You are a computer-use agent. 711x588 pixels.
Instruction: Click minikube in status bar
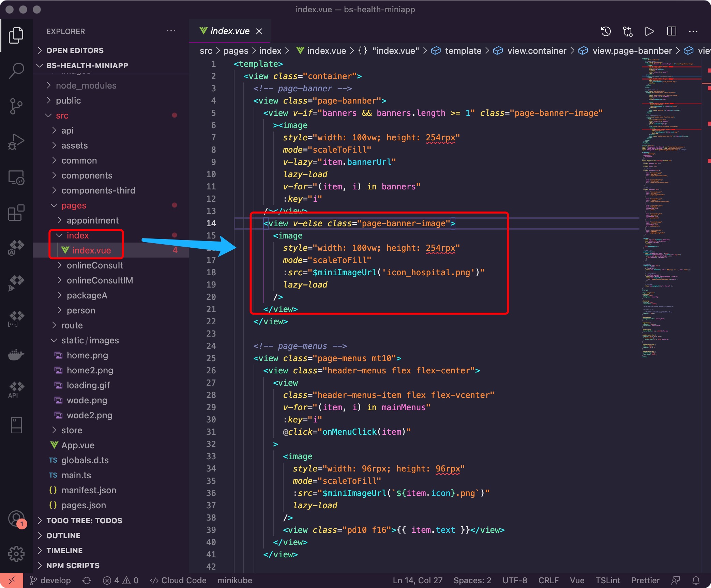(x=235, y=580)
